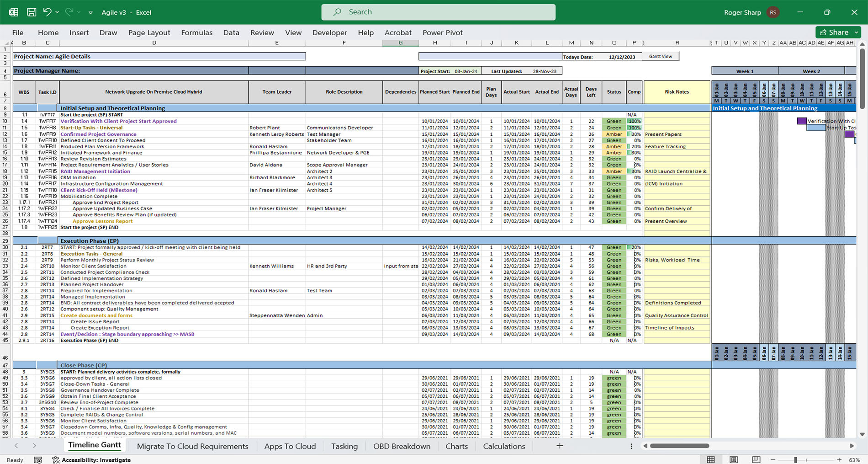Click Accessibility: Investigate in status bar

91,460
